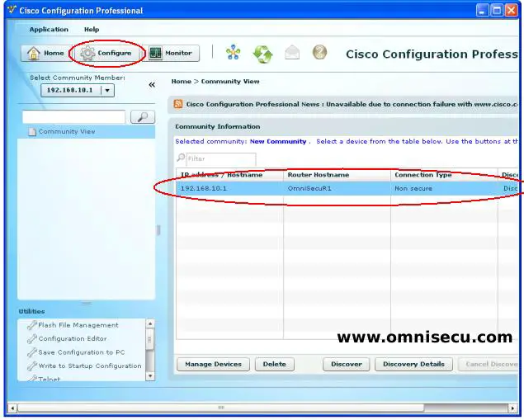The image size is (524, 420).
Task: Click the Manage Devices button
Action: click(x=213, y=364)
